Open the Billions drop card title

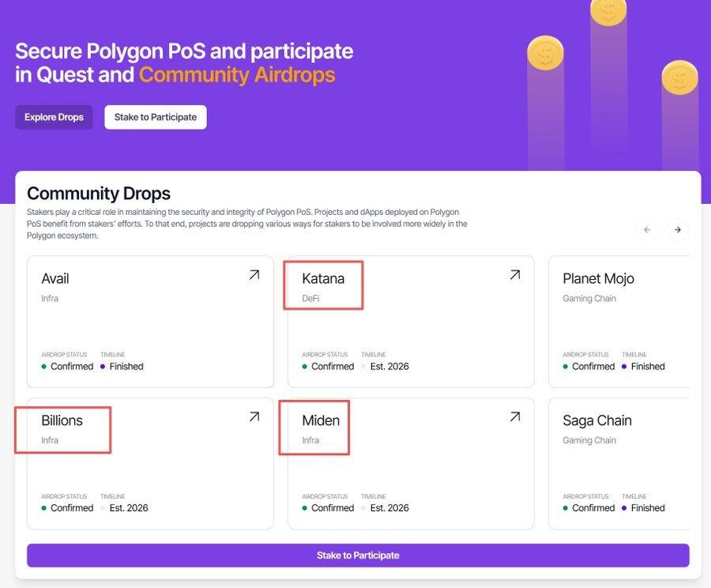pos(62,420)
